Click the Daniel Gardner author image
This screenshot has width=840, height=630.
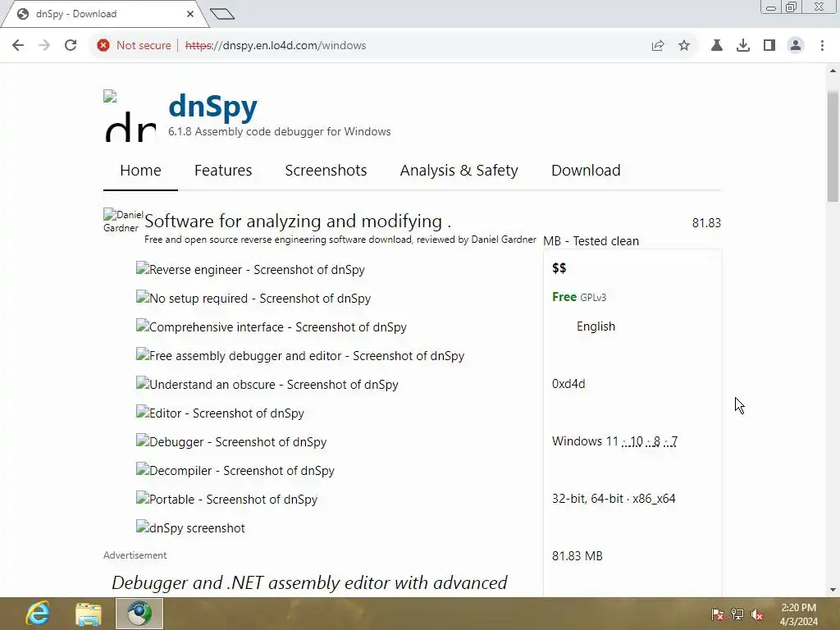[x=123, y=221]
